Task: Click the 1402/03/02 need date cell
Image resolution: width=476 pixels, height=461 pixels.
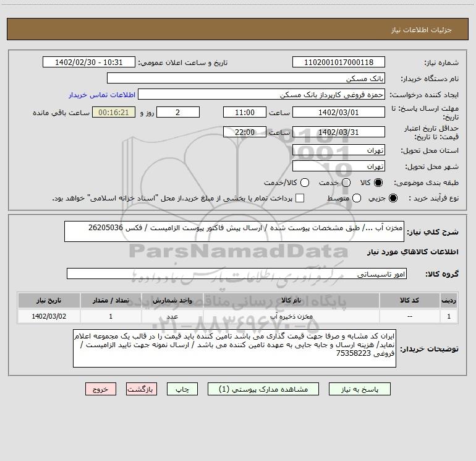Action: coord(49,316)
